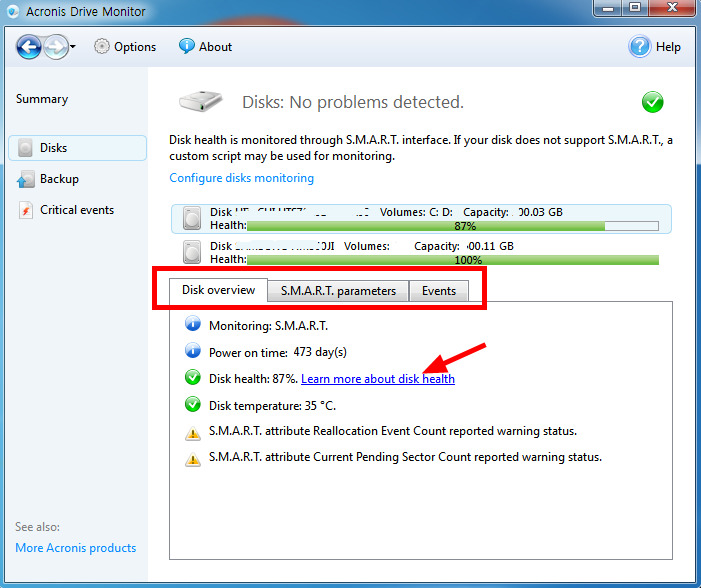Viewport: 701px width, 588px height.
Task: Click the Help question mark icon
Action: [x=640, y=46]
